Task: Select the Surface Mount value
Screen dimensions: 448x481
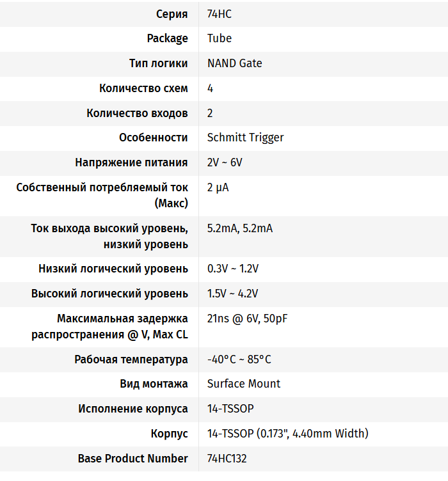Action: point(244,384)
